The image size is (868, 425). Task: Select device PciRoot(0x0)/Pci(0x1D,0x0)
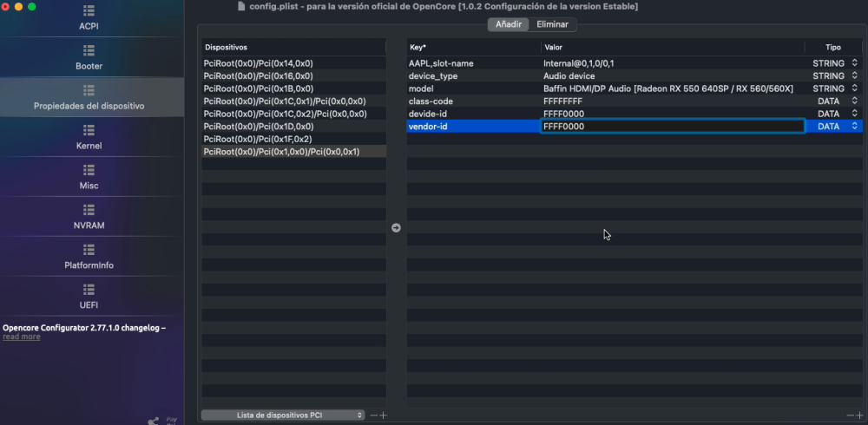[294, 126]
